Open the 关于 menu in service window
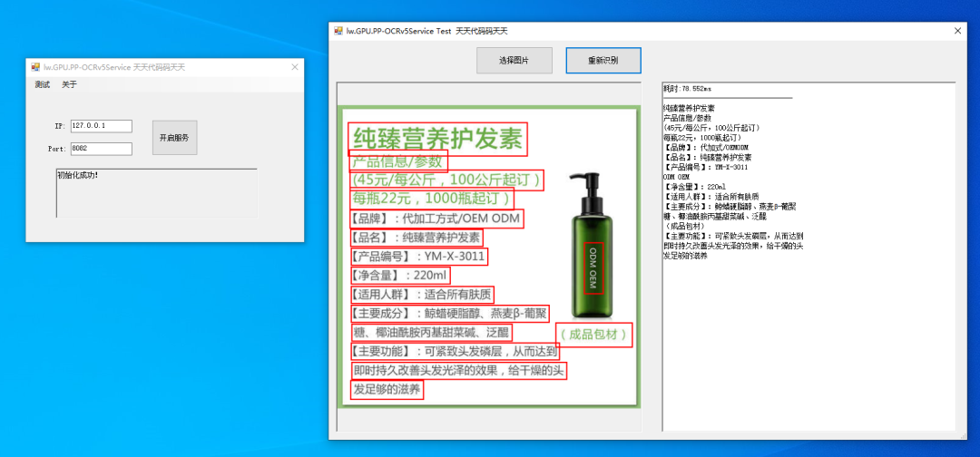 pos(69,85)
